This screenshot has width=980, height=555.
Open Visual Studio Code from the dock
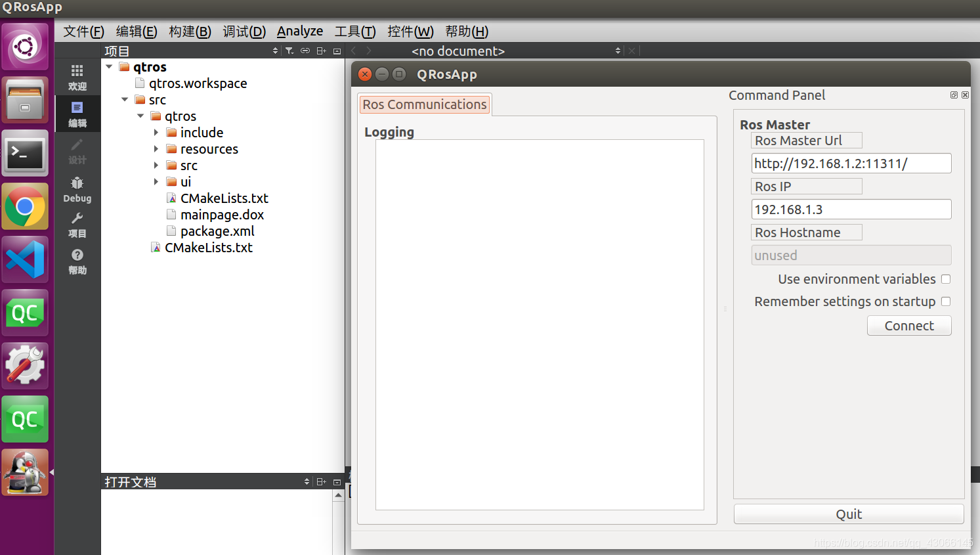tap(25, 259)
